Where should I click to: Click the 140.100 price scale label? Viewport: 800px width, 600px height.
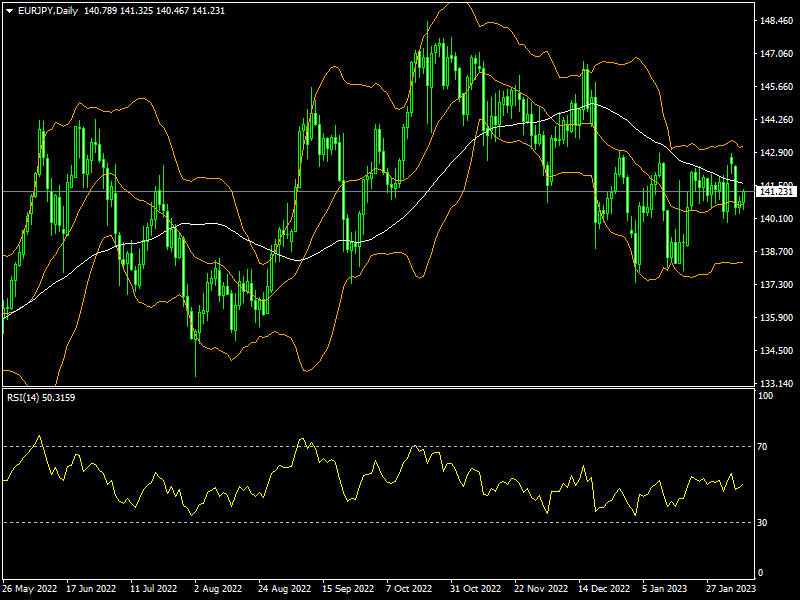[x=777, y=218]
